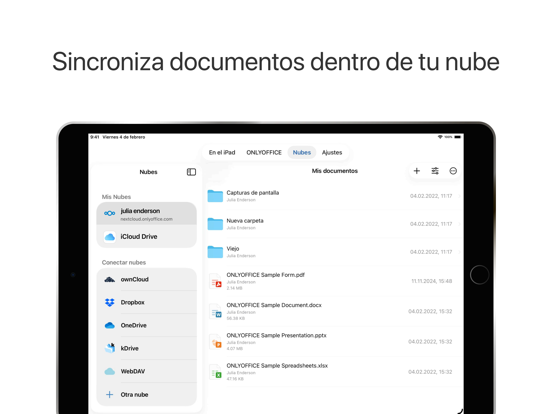This screenshot has height=414, width=552.
Task: Click the plus add button in toolbar
Action: pos(417,171)
